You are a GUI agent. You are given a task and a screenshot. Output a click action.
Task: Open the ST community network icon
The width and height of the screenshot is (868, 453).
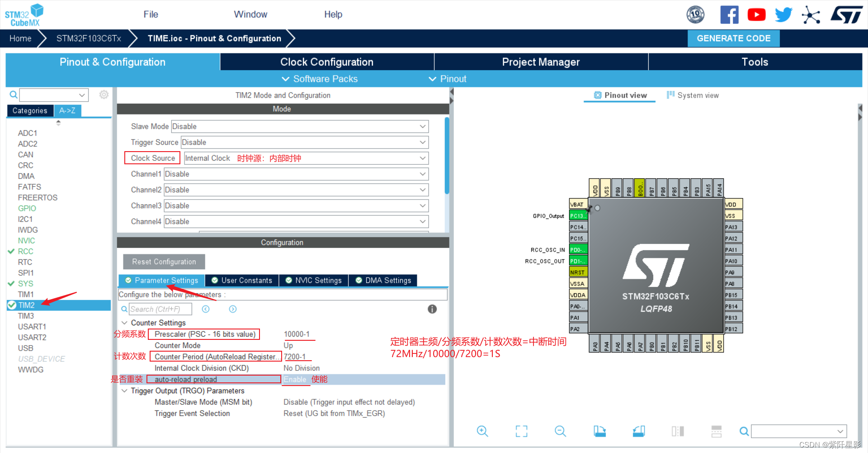[x=811, y=15]
